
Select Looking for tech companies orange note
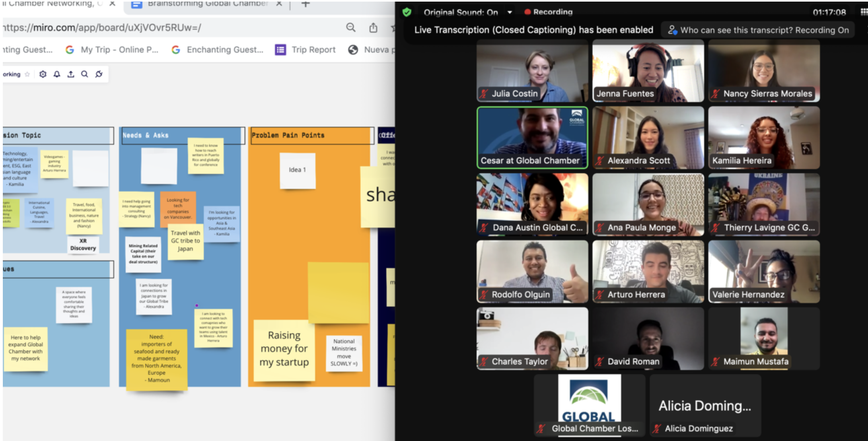[178, 209]
